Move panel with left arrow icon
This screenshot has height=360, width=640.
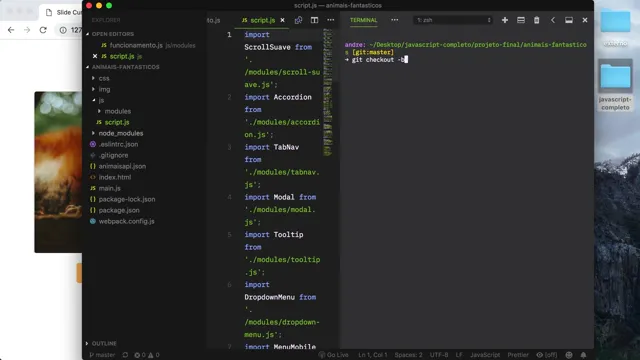(x=553, y=20)
